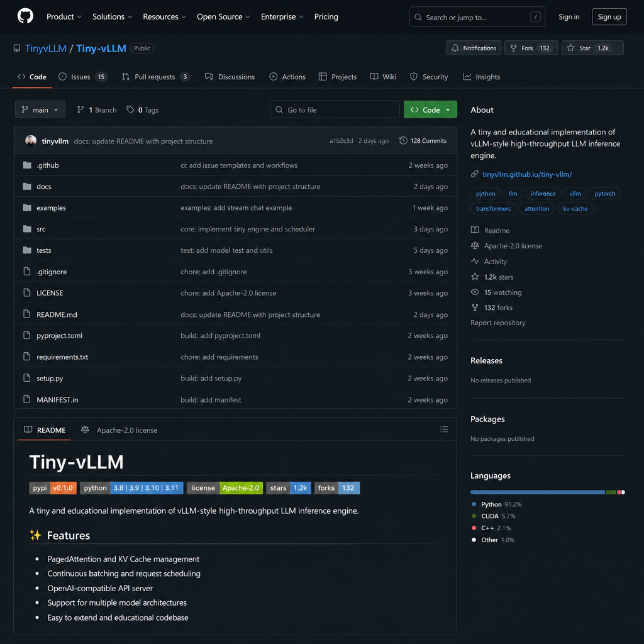Click the kv-cache topic tag
644x644 pixels.
point(575,209)
